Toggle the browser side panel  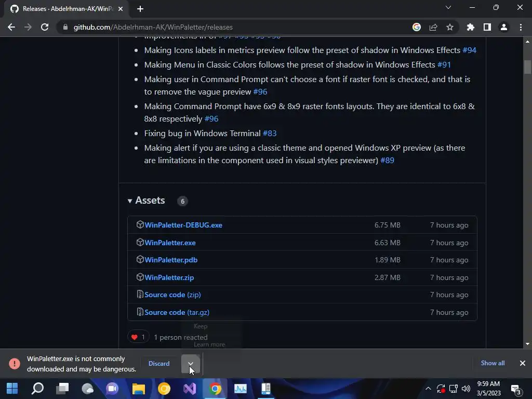click(487, 27)
